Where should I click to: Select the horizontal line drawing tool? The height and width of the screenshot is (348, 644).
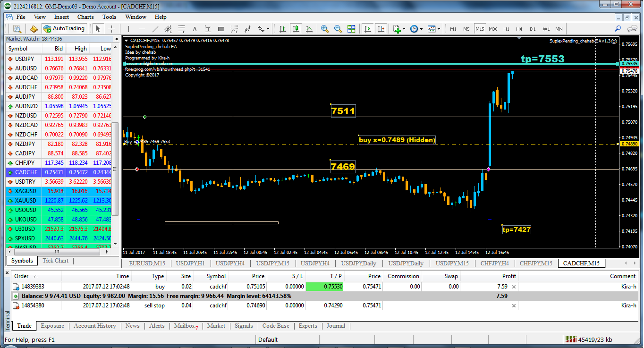[142, 29]
